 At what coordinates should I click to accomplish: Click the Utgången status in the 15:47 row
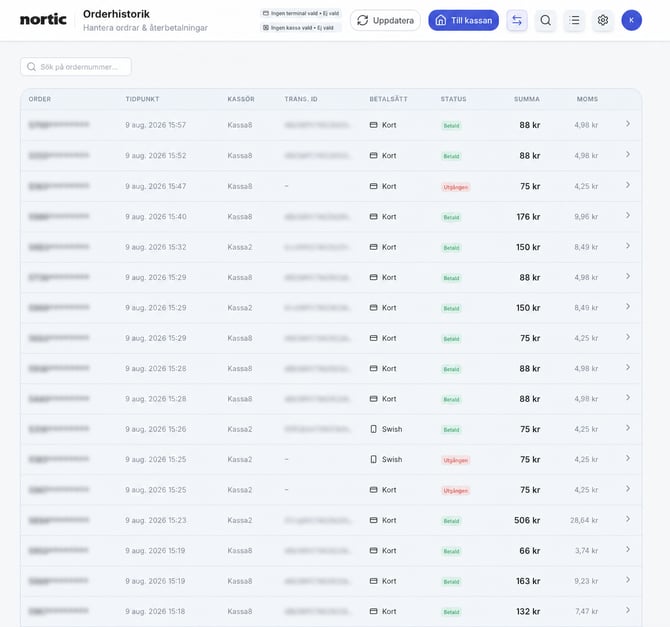tap(455, 187)
